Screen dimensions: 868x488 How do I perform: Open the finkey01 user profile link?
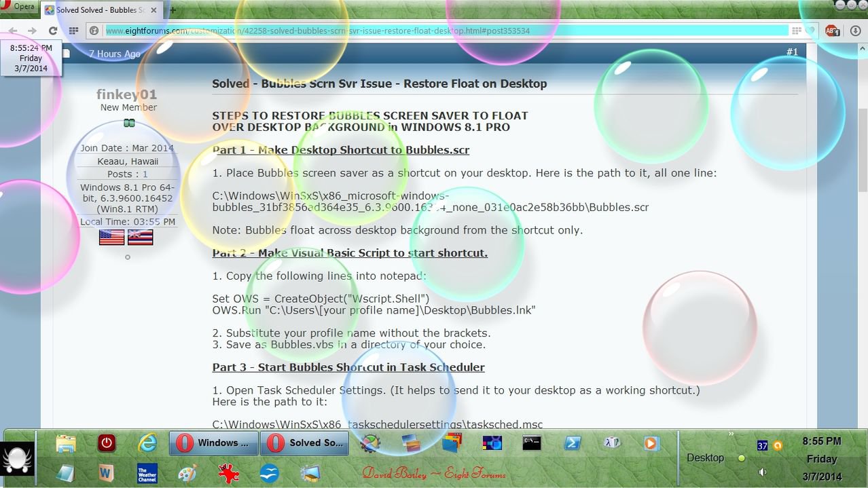(x=126, y=94)
